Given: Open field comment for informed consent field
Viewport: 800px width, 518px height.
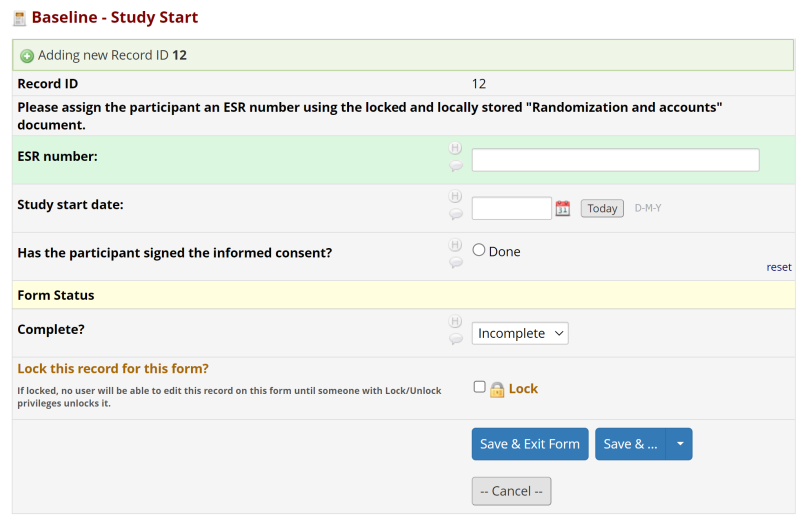Looking at the screenshot, I should 456,262.
